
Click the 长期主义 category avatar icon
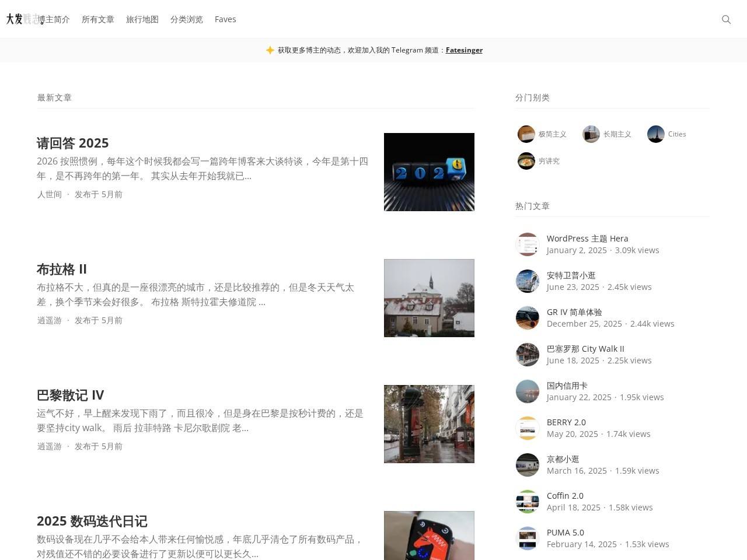click(x=591, y=134)
